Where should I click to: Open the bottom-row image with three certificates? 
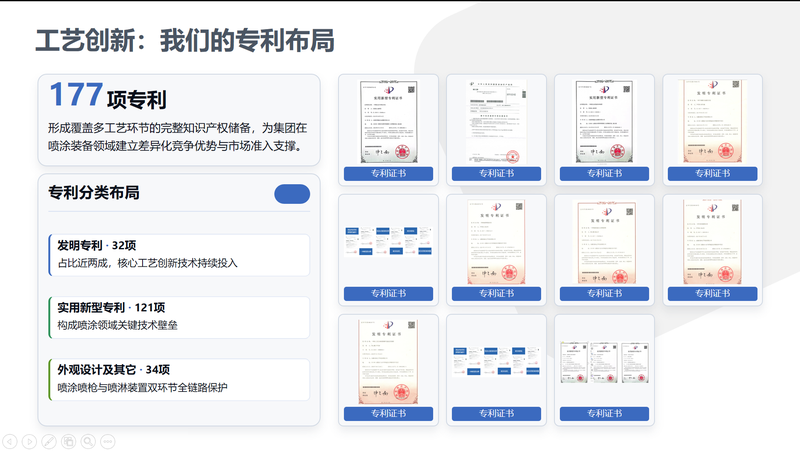pyautogui.click(x=604, y=362)
